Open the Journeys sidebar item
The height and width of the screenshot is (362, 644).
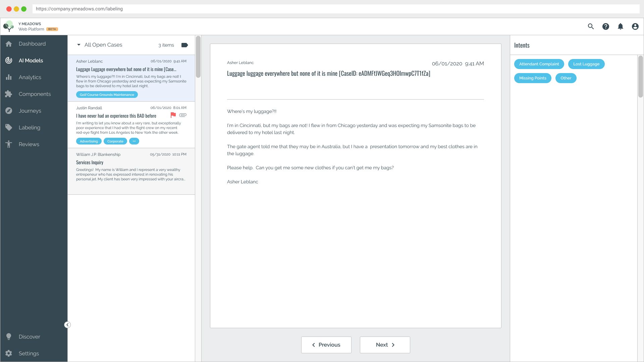[x=30, y=111]
